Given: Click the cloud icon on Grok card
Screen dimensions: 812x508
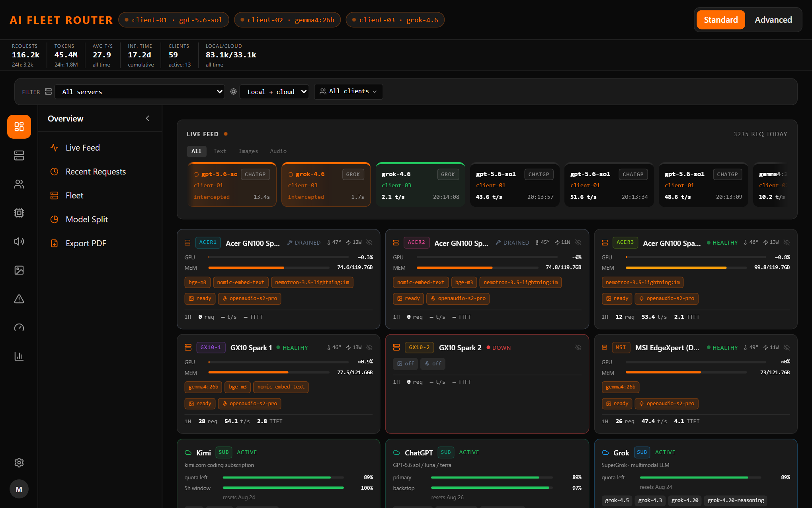Looking at the screenshot, I should (605, 453).
